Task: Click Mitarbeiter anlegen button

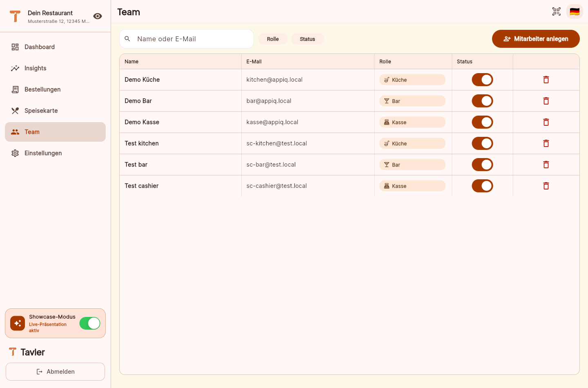Action: point(536,39)
